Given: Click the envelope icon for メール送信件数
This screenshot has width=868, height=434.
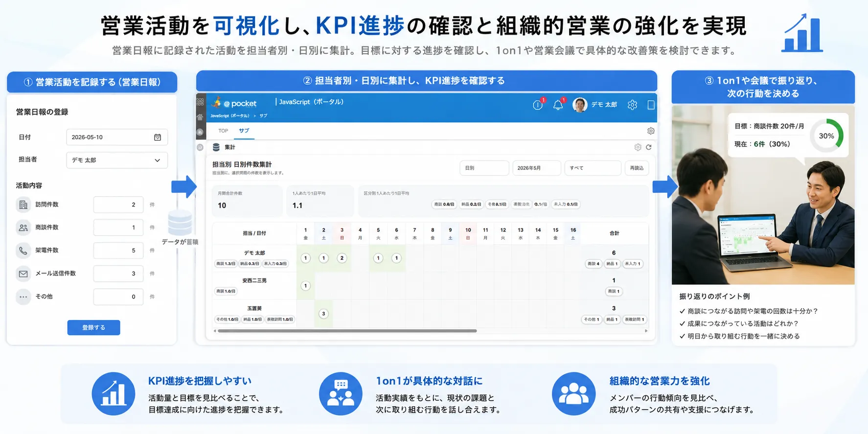Looking at the screenshot, I should [23, 274].
